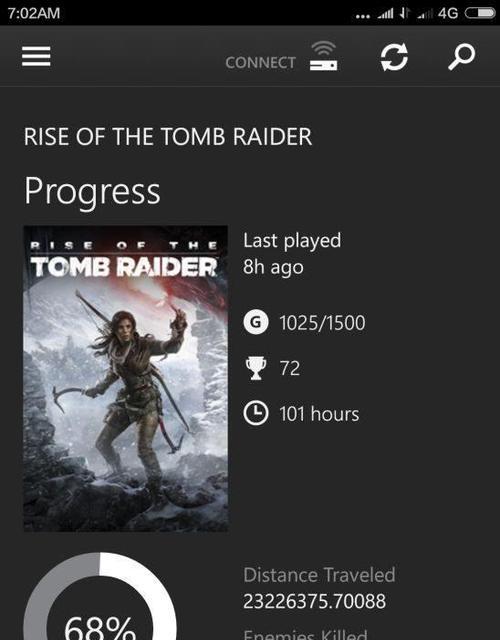
Task: Open the hamburger navigation menu
Action: [36, 56]
